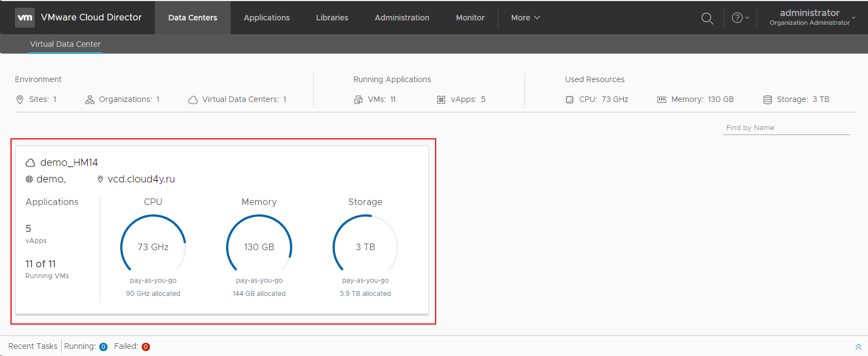Viewport: 868px width, 356px height.
Task: Go to the Libraries tab
Action: click(332, 18)
